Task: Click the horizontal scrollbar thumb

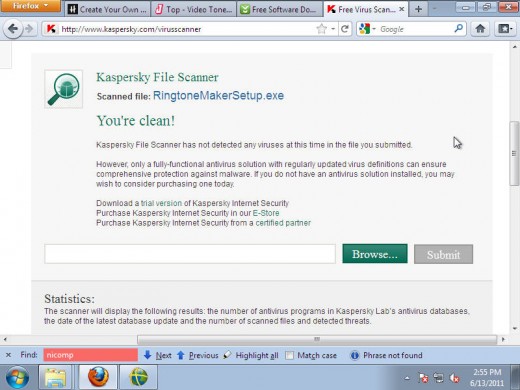Action: 317,339
